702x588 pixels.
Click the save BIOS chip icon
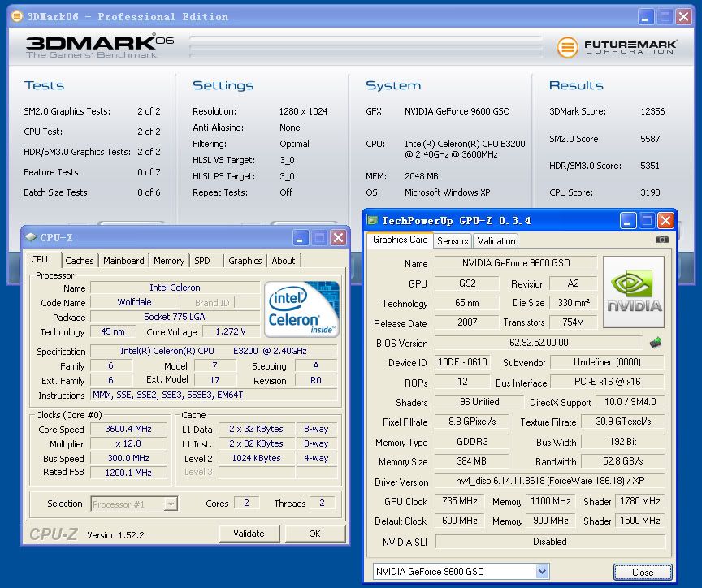coord(656,343)
